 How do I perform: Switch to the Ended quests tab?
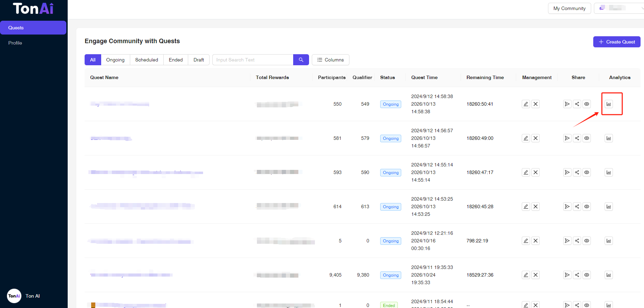(x=175, y=60)
